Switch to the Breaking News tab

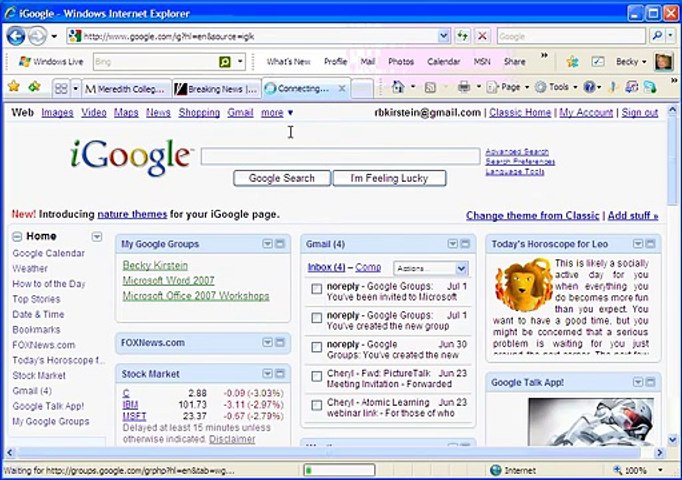pos(217,89)
